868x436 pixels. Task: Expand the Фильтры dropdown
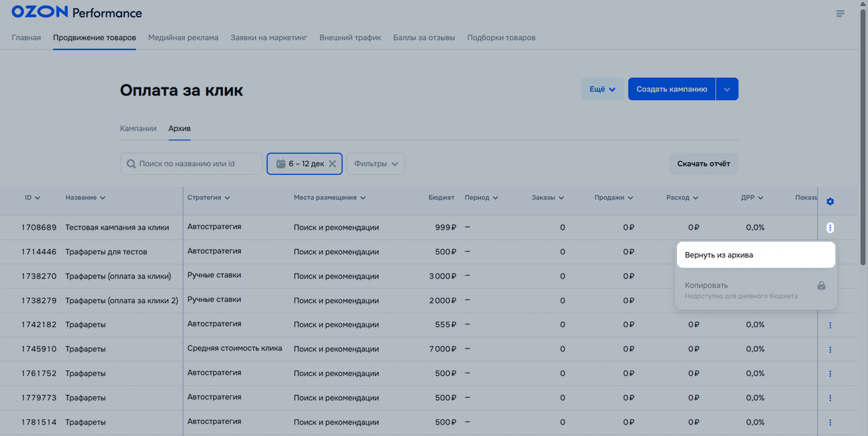click(x=375, y=164)
